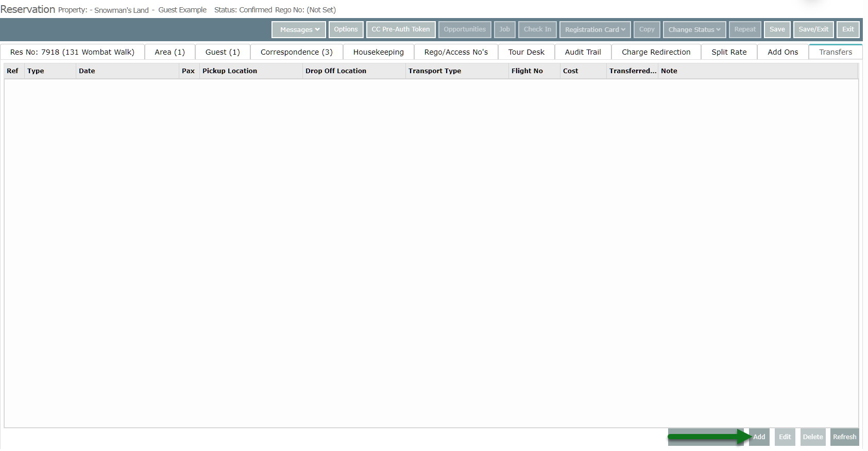Image resolution: width=868 pixels, height=451 pixels.
Task: Sort by Ref column header
Action: click(14, 71)
